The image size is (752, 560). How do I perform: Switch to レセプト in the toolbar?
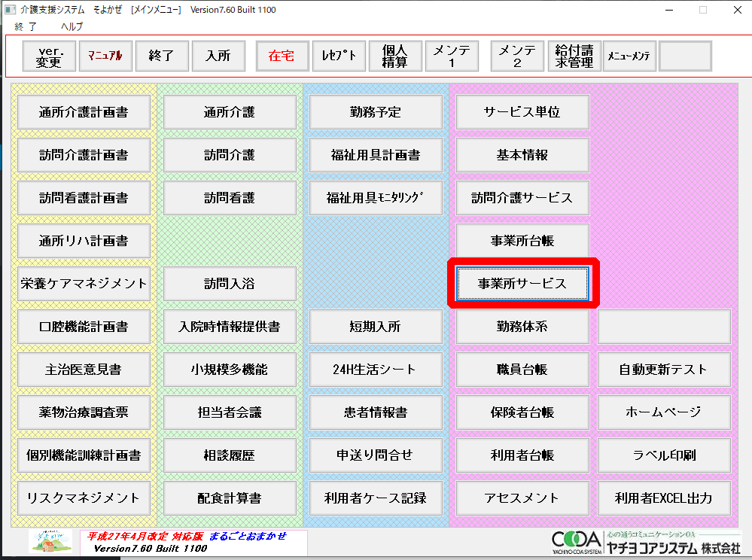coord(339,56)
